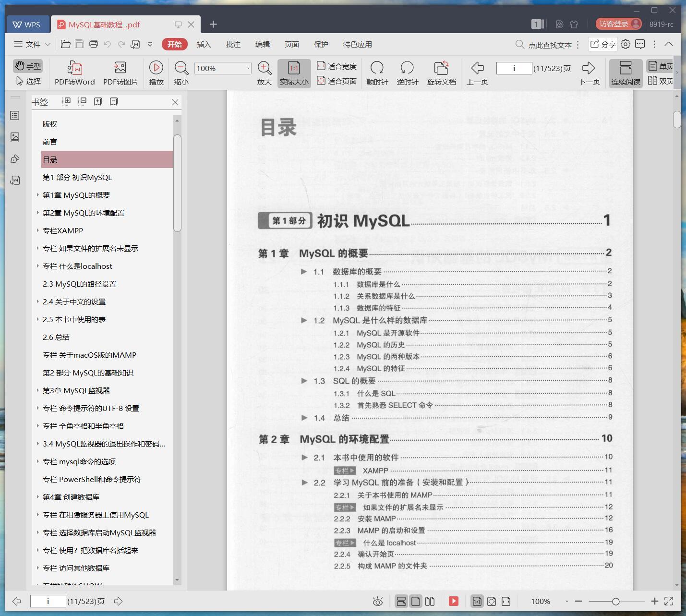Expand 第4章 创建数据库 bookmark

point(38,497)
